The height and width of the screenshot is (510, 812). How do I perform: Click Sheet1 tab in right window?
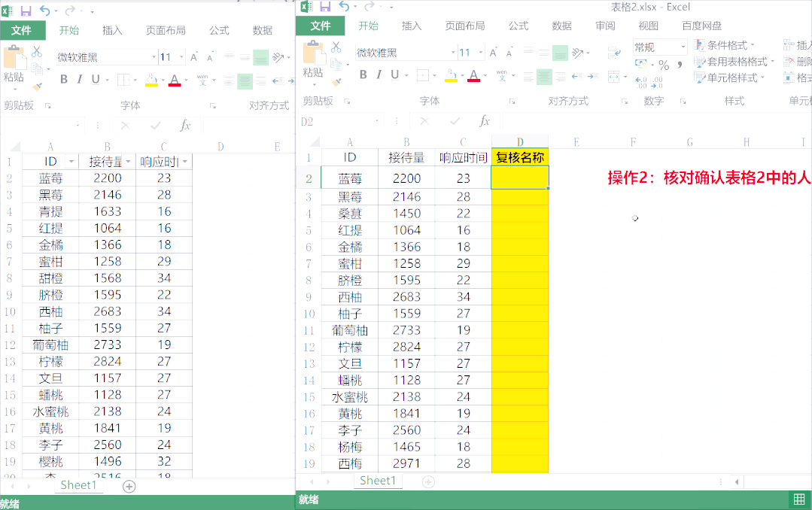click(x=378, y=481)
